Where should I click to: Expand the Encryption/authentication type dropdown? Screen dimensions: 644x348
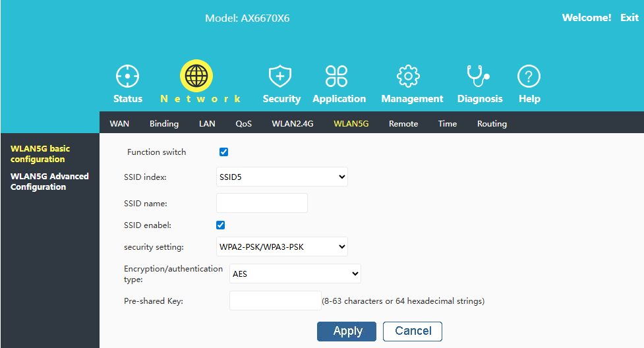pyautogui.click(x=295, y=274)
